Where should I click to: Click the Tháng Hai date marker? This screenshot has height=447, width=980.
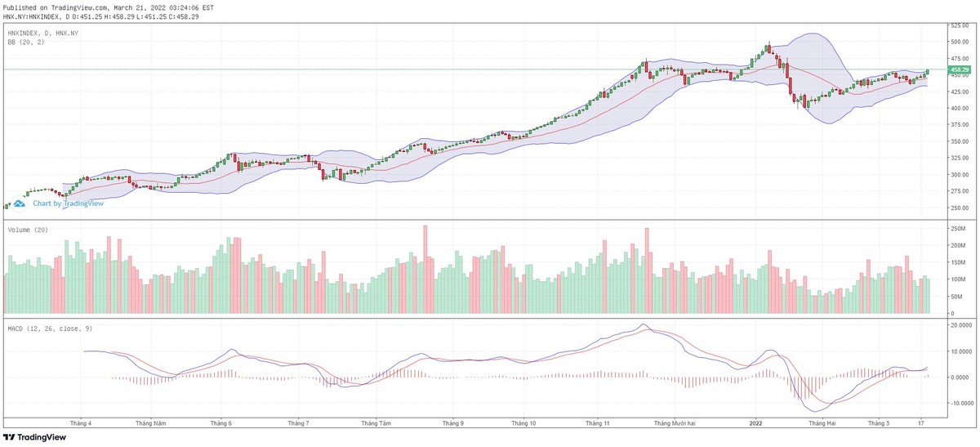822,423
